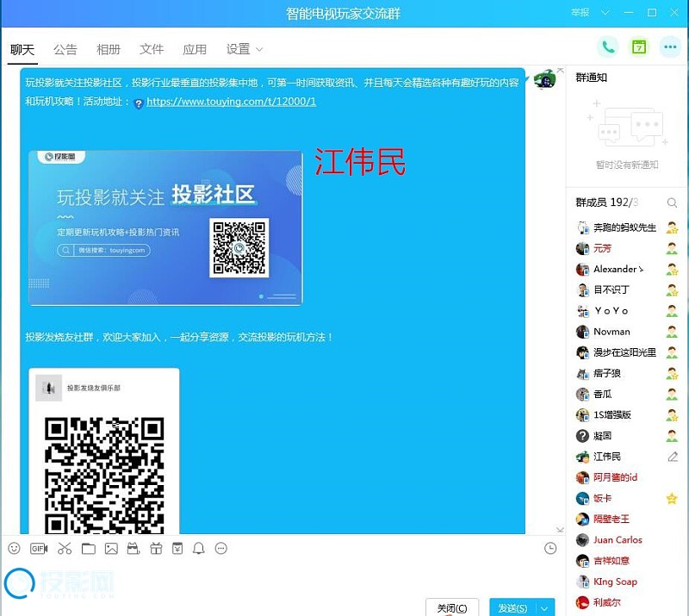The image size is (689, 616).
Task: Click the avatar of member 隔壁老王
Action: pos(583,520)
